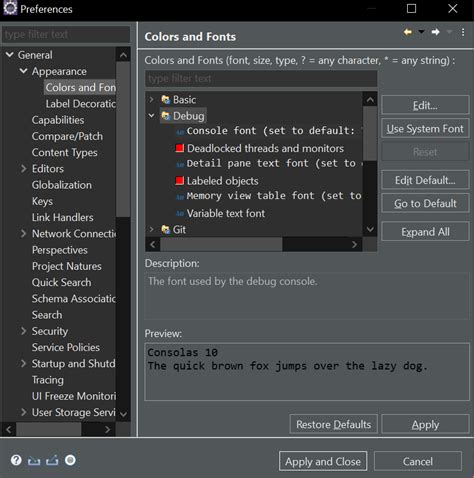Click the Cancel button

[x=418, y=461]
